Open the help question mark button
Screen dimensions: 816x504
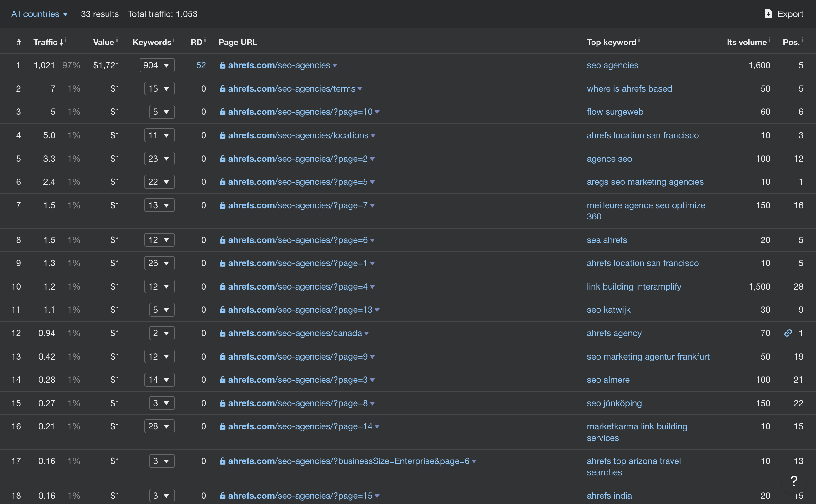click(794, 481)
